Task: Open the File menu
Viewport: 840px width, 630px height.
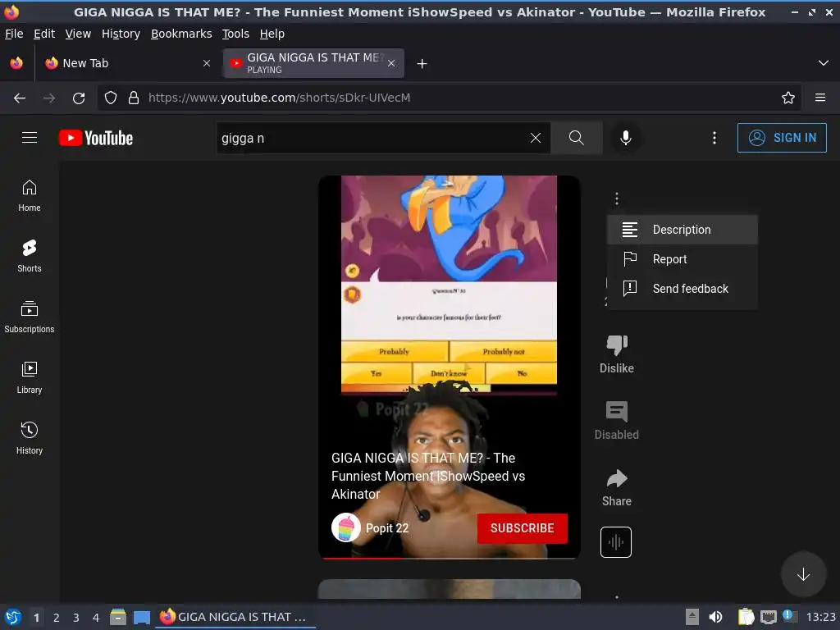Action: tap(14, 34)
